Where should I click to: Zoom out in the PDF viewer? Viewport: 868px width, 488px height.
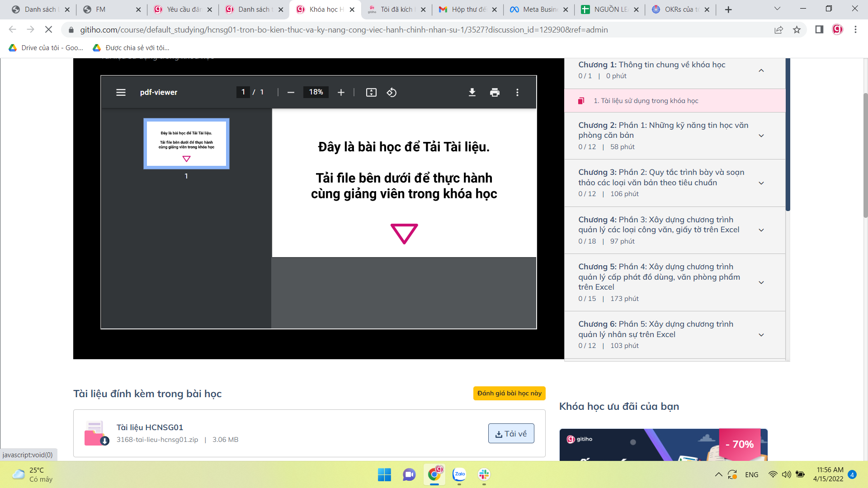pyautogui.click(x=291, y=92)
